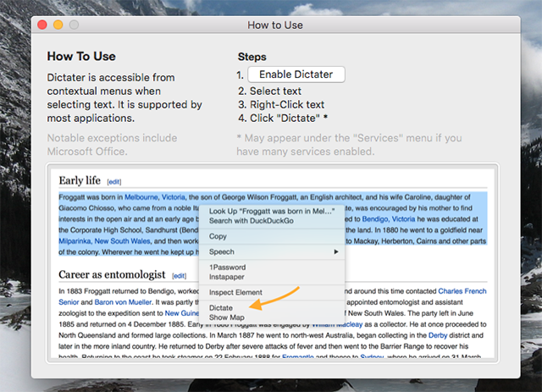The height and width of the screenshot is (392, 542).
Task: Click the "Services" menu footnote text
Action: point(349,145)
